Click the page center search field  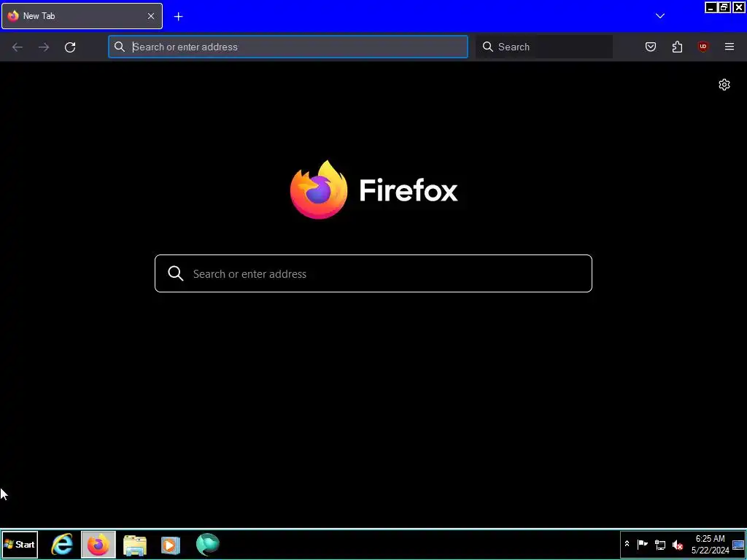click(x=373, y=273)
